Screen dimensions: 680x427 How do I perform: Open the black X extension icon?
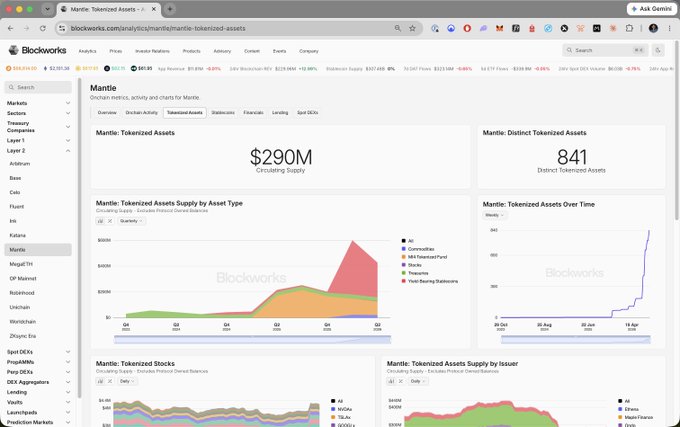(x=564, y=28)
